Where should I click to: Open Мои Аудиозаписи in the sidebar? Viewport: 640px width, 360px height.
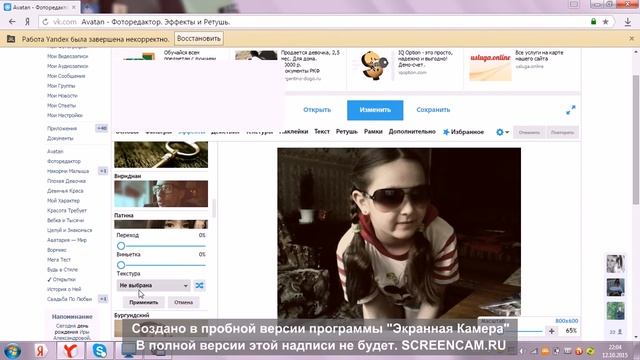[67, 66]
